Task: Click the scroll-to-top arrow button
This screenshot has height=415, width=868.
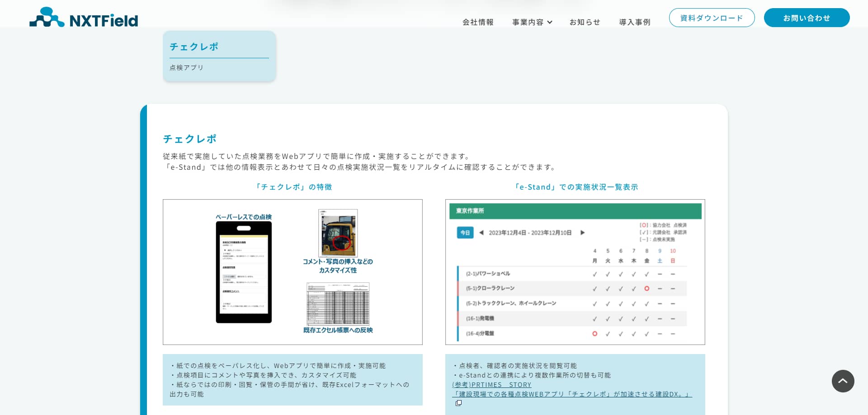Action: click(x=843, y=381)
